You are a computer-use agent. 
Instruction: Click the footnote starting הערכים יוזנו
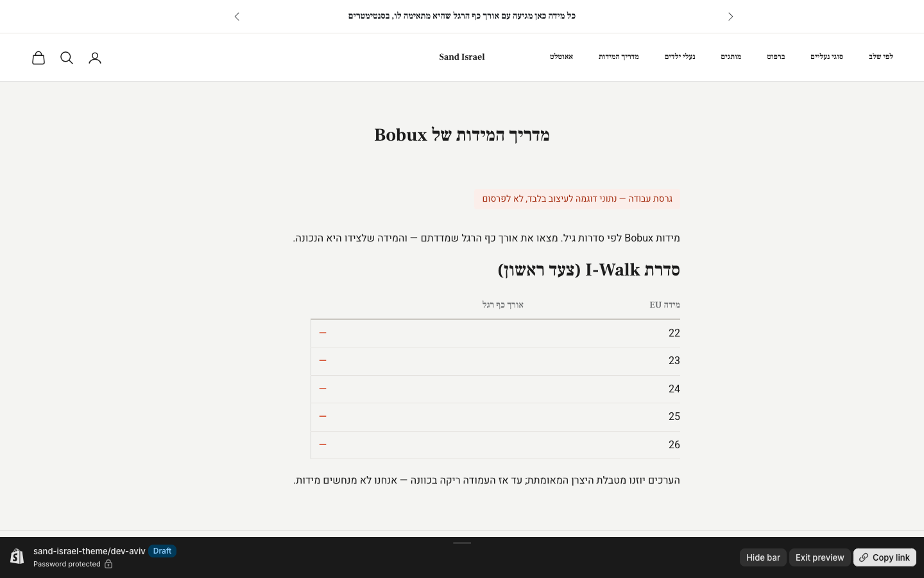coord(486,480)
